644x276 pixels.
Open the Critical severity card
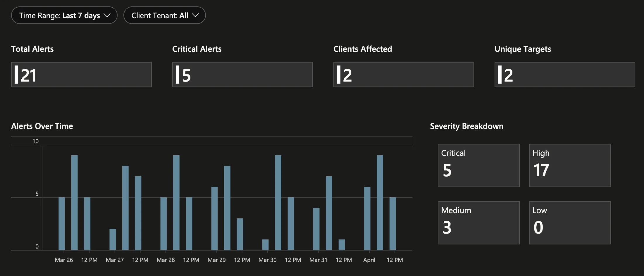(478, 165)
